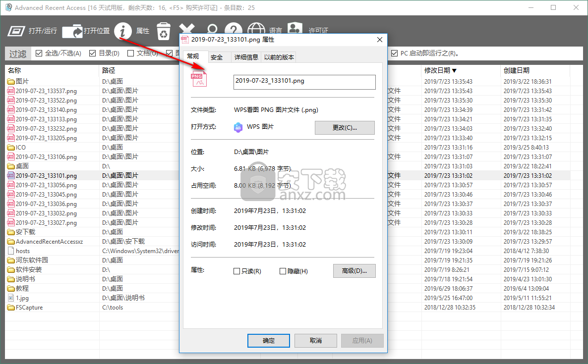Click the License (许可证) person icon
Screen dimensions: 588x364
[295, 28]
